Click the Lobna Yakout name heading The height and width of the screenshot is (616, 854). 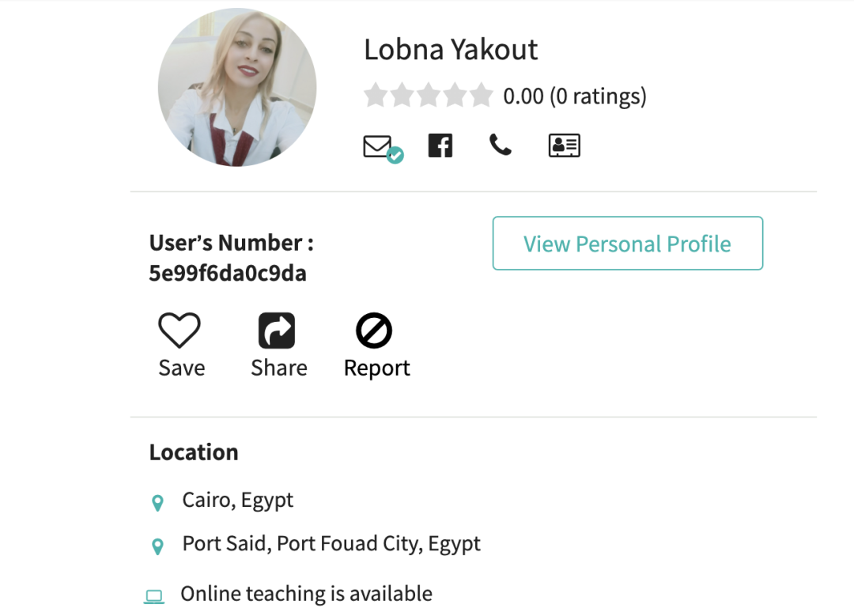[x=451, y=50]
